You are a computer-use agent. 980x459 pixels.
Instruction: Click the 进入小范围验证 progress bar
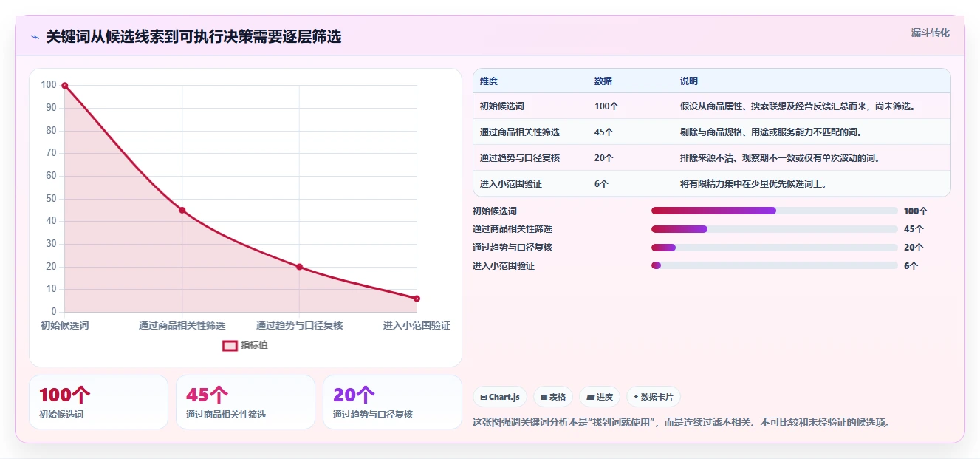(774, 265)
